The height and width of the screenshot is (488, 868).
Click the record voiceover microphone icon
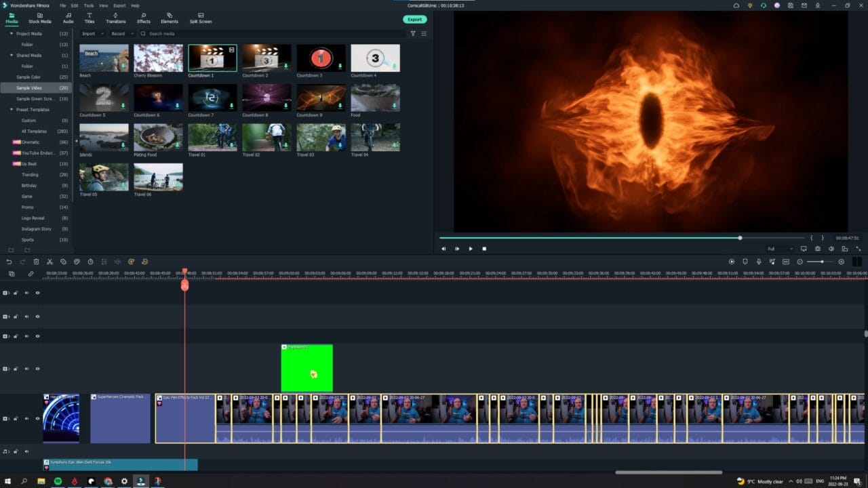pos(759,262)
